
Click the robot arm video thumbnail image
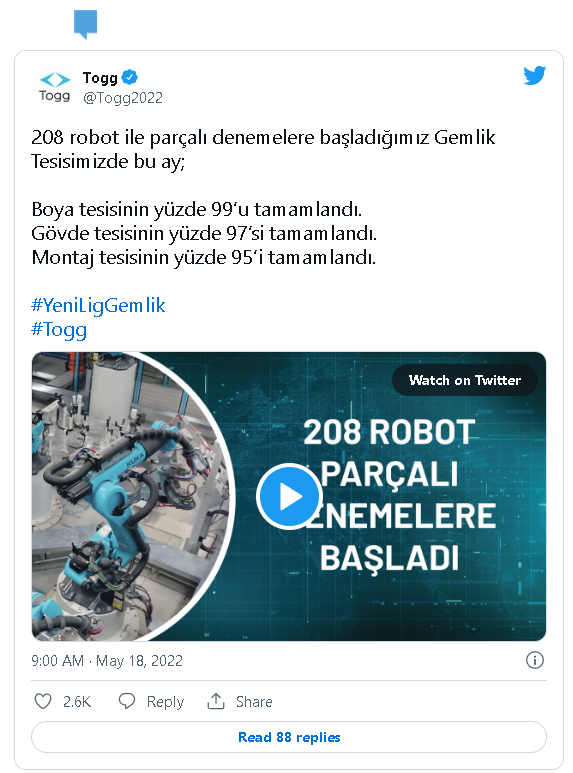pos(131,496)
